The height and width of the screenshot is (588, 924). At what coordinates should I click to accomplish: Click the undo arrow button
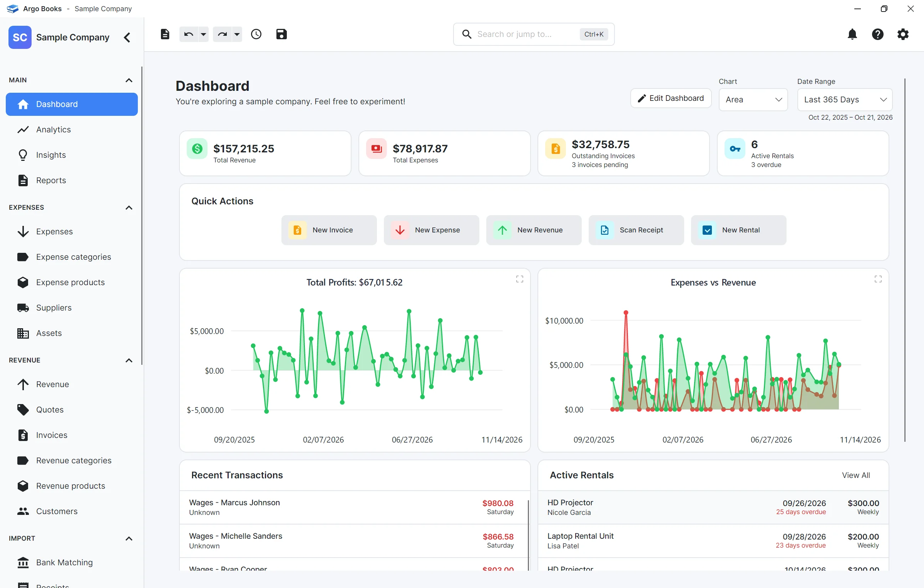(189, 34)
